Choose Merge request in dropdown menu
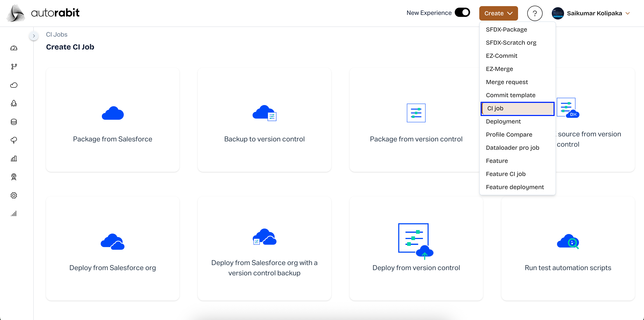The height and width of the screenshot is (320, 644). coord(507,82)
